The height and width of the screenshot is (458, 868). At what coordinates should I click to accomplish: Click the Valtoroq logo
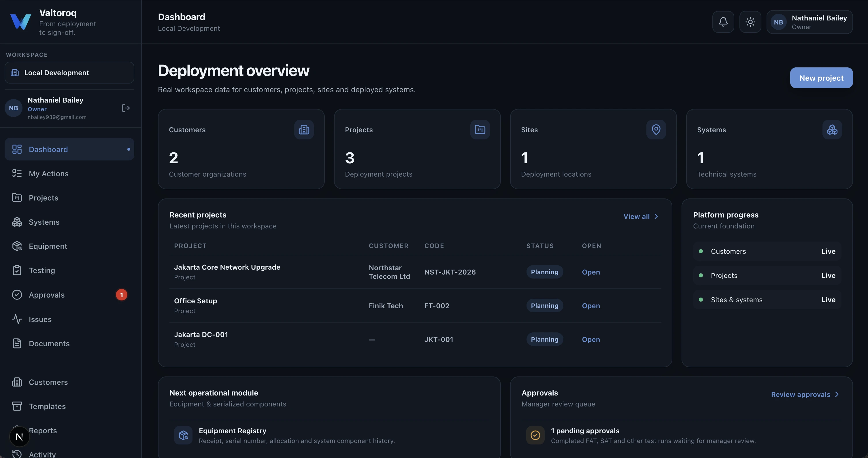point(20,22)
